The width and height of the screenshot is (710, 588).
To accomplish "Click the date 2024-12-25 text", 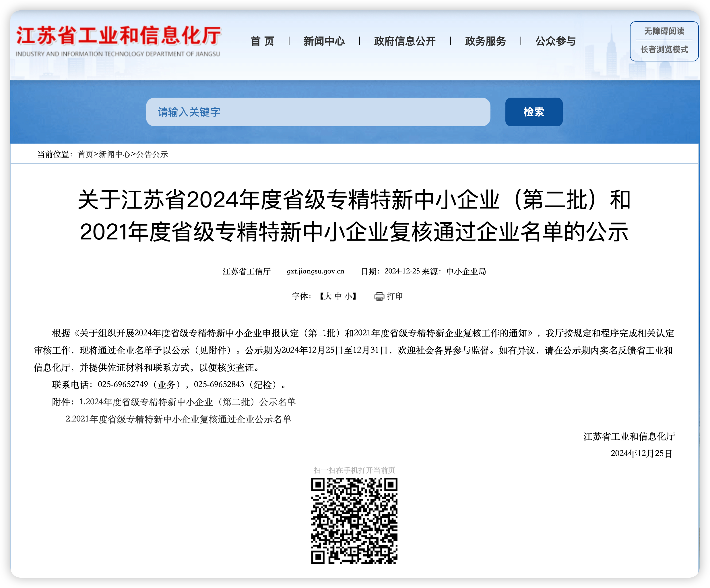I will pyautogui.click(x=402, y=271).
